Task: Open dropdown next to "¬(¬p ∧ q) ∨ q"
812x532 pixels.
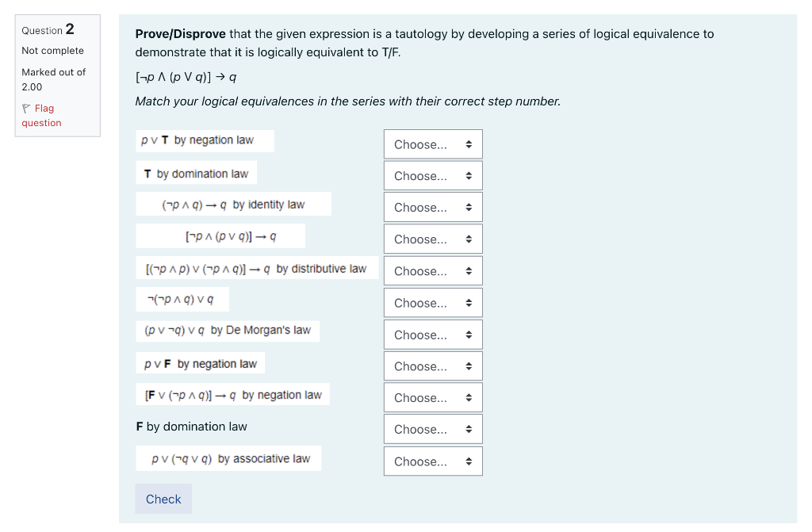Action: (432, 302)
